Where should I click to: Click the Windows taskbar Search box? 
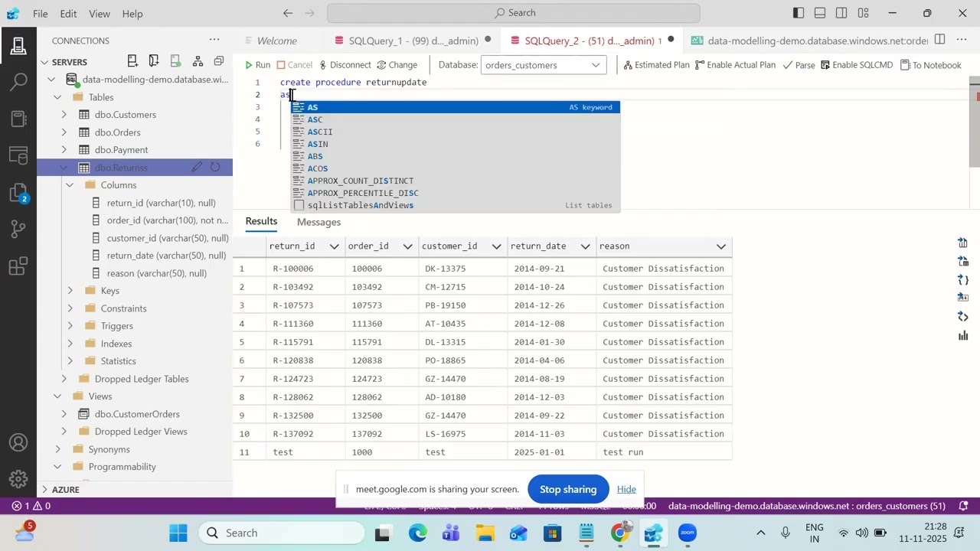point(283,533)
